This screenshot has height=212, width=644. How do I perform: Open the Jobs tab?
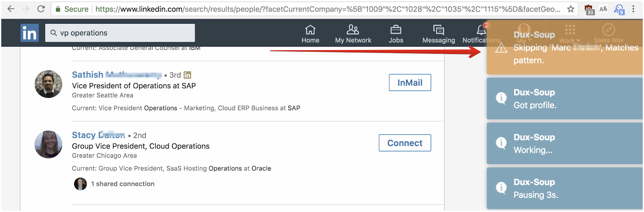click(396, 34)
